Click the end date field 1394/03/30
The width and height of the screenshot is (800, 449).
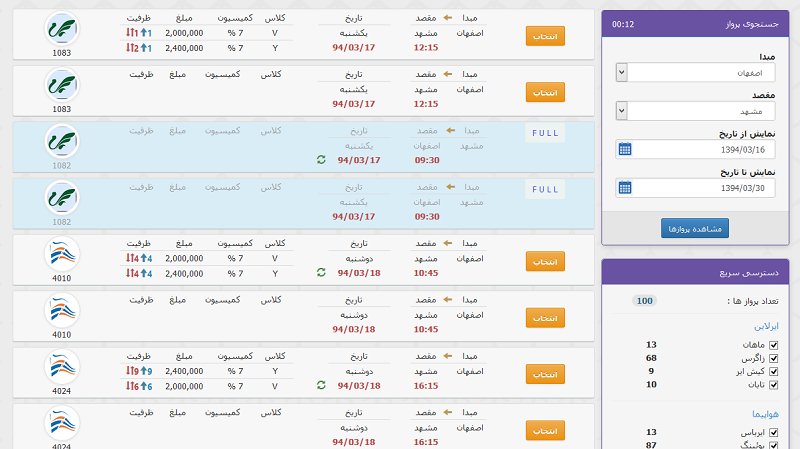click(x=695, y=188)
